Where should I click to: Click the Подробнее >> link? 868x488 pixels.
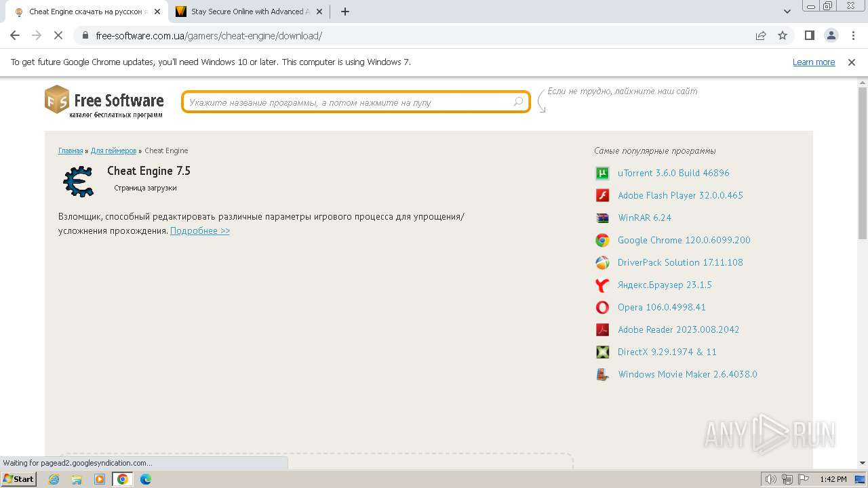200,230
